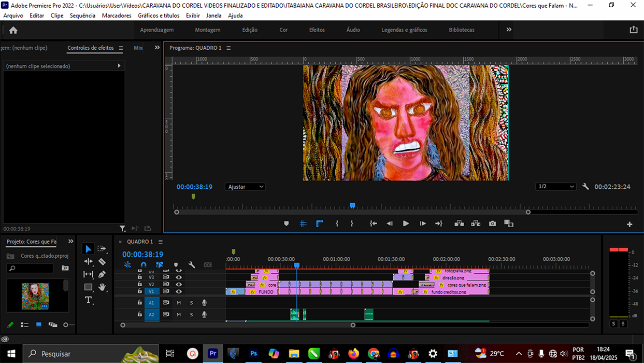644x363 pixels.
Task: Click the find bin icon in Project panel
Action: [65, 268]
